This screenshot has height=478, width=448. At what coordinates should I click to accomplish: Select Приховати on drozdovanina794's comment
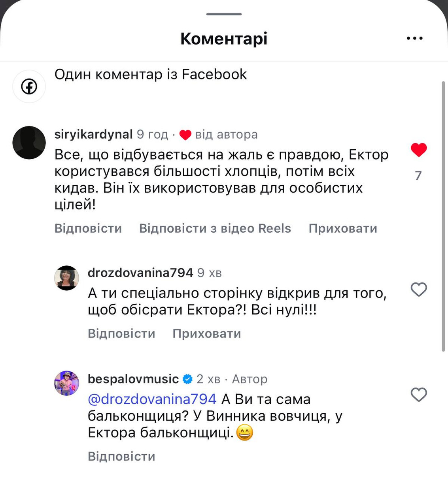pos(206,333)
